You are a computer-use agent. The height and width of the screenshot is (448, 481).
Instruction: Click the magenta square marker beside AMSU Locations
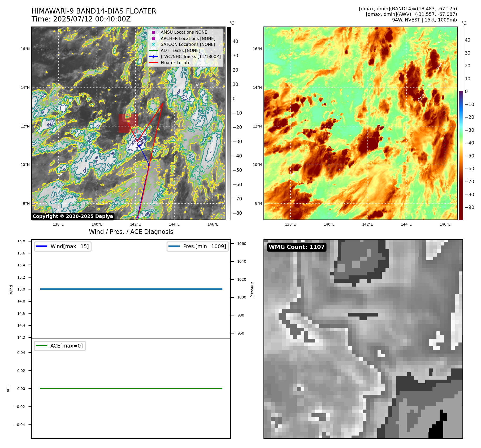click(x=153, y=32)
